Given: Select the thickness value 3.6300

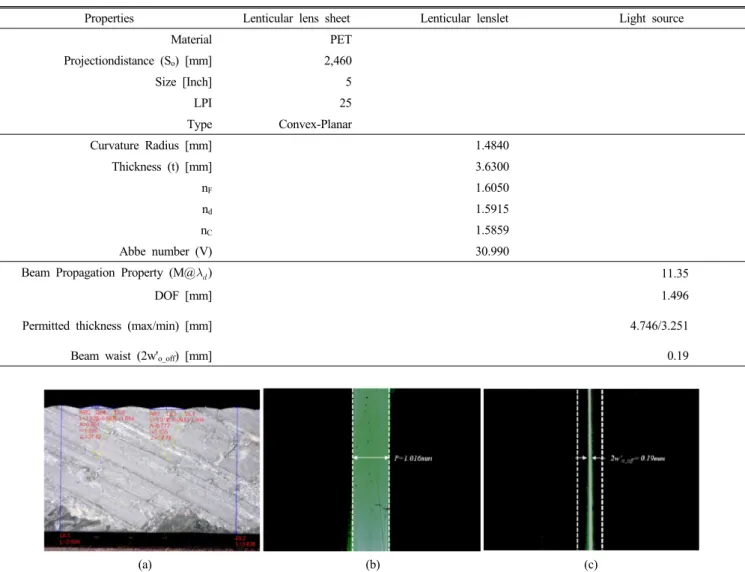Looking at the screenshot, I should [x=492, y=167].
